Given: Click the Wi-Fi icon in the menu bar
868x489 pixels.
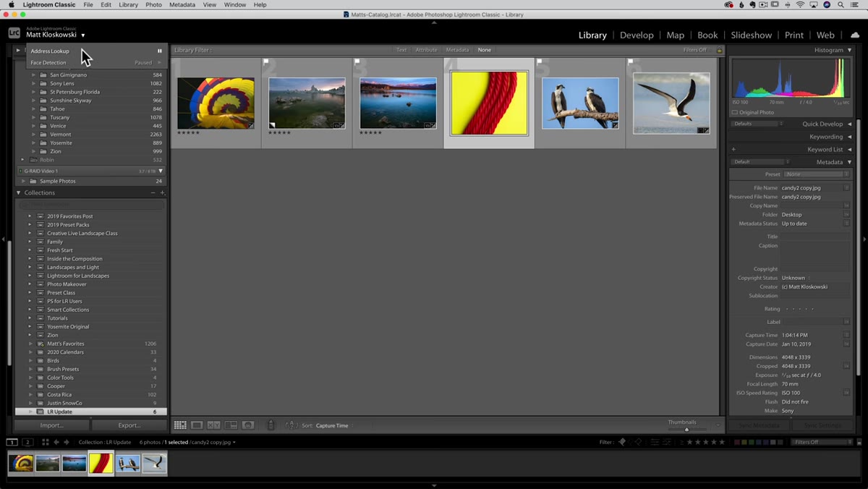Looking at the screenshot, I should pos(801,4).
